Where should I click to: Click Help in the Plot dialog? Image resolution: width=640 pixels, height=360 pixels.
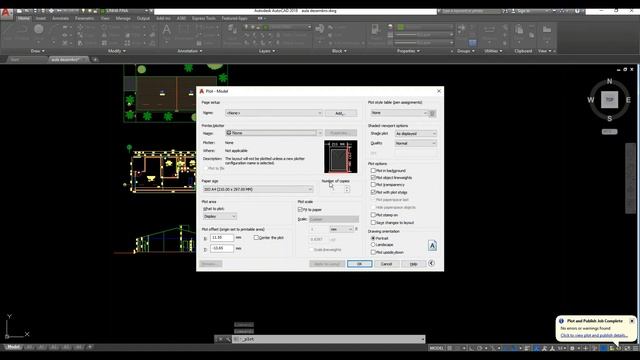click(413, 264)
